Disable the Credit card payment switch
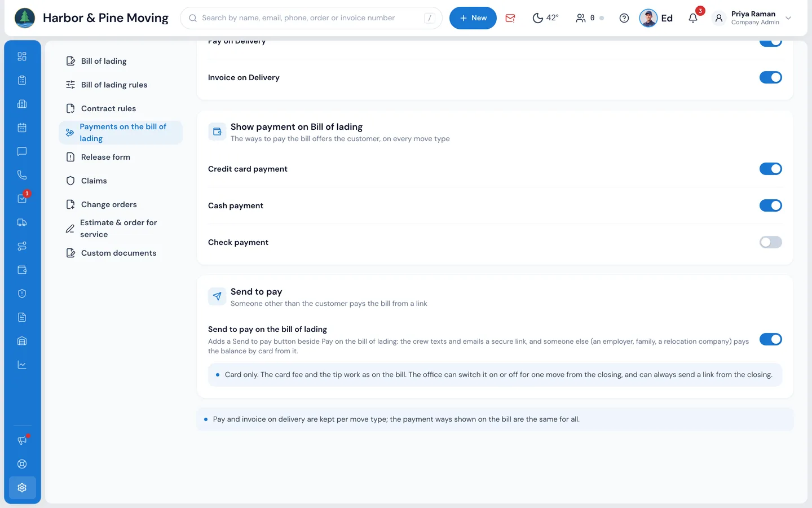Screen dimensions: 812x508 [x=770, y=169]
